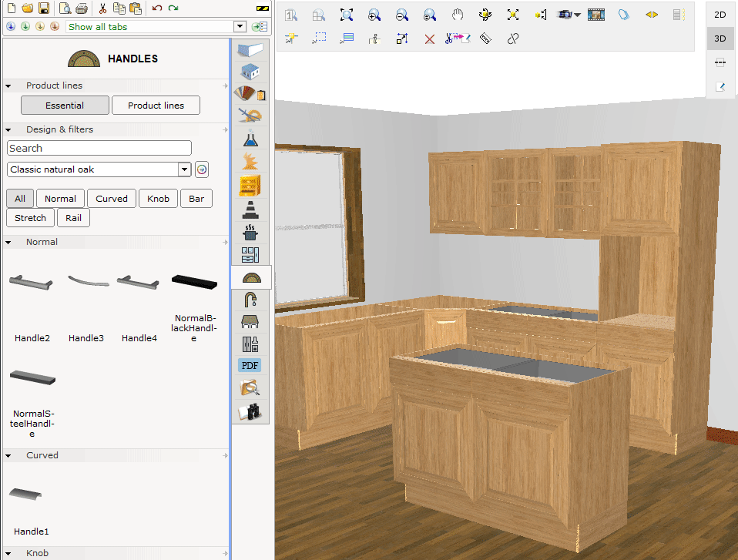Image resolution: width=738 pixels, height=560 pixels.
Task: Click the handle Search field
Action: click(99, 148)
